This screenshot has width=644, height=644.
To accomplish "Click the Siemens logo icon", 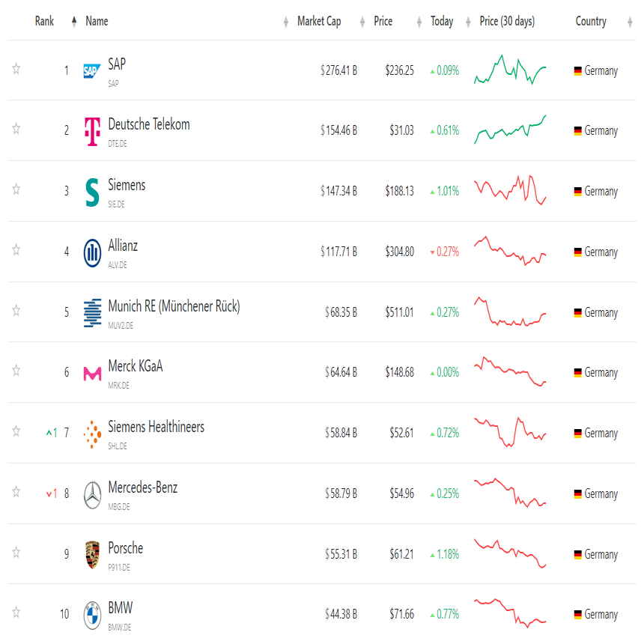I will [92, 192].
